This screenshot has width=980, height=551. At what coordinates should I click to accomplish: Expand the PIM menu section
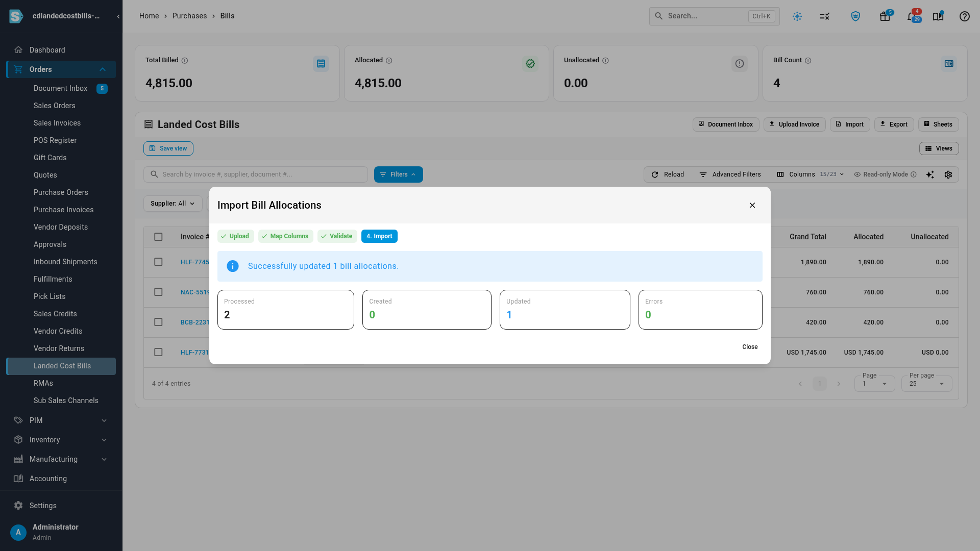click(61, 420)
